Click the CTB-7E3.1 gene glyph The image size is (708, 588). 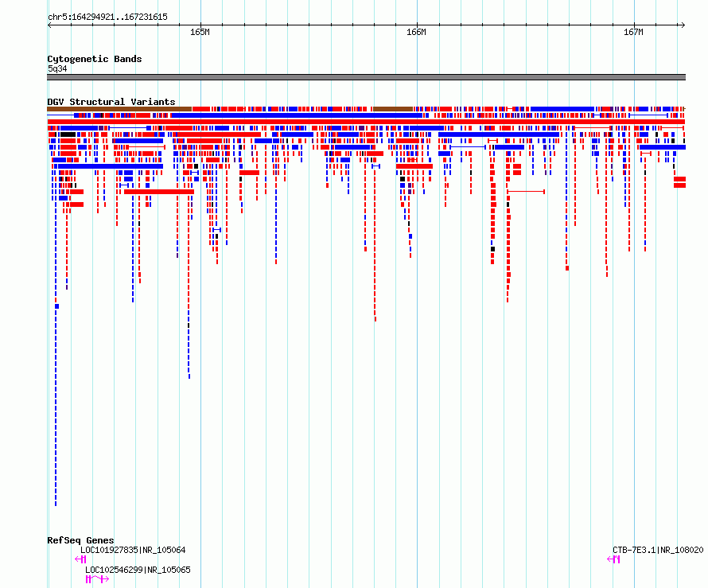click(613, 559)
